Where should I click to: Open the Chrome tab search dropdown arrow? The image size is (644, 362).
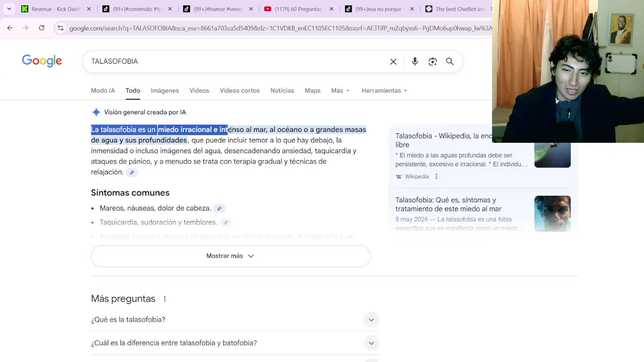tap(9, 9)
